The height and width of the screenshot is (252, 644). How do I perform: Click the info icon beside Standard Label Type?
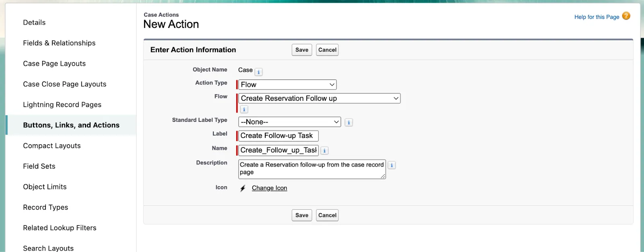(349, 123)
